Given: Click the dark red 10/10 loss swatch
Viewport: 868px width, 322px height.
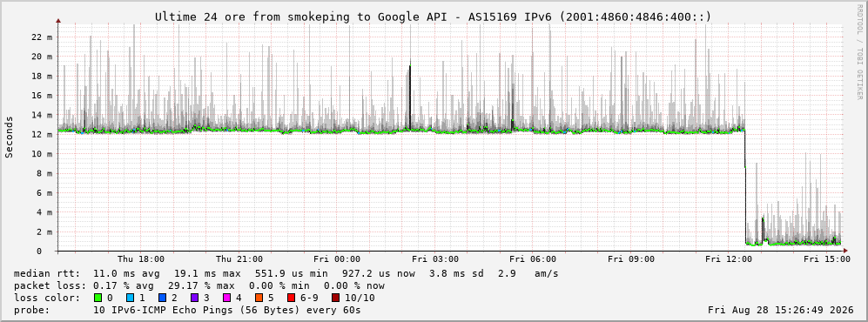Looking at the screenshot, I should (x=335, y=298).
